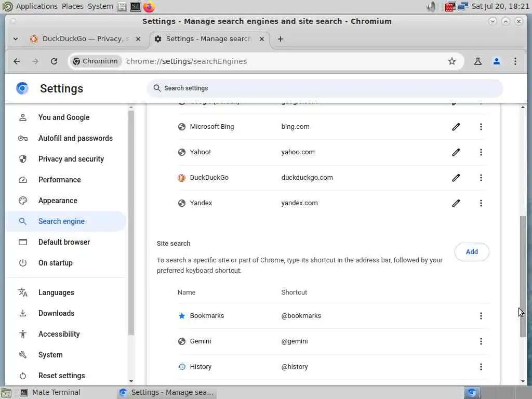The image size is (532, 399).
Task: Click the yandex.com shortcut text
Action: click(x=299, y=203)
